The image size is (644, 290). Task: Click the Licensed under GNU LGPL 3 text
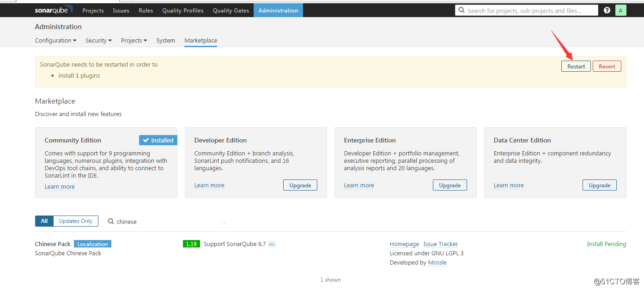click(x=427, y=253)
